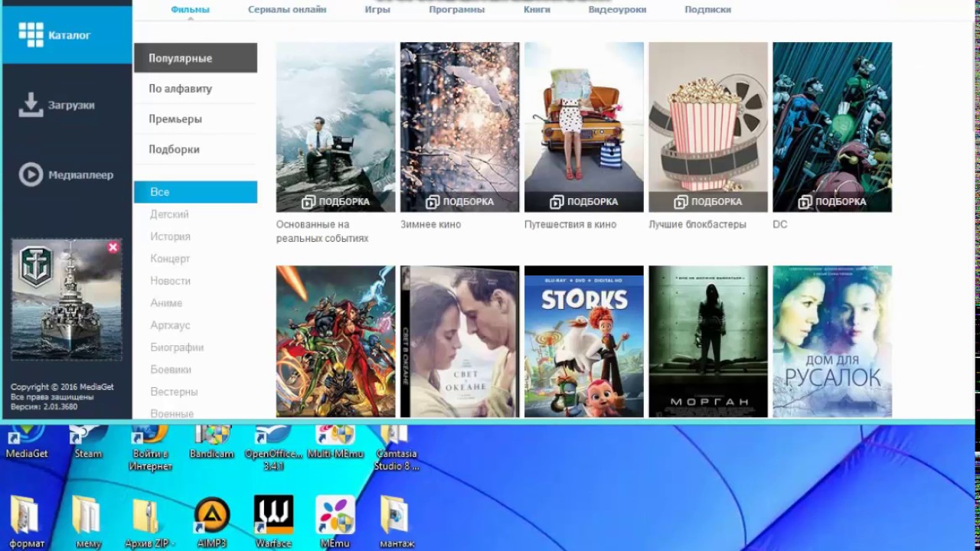Open Войти в Интернет desktop shortcut
This screenshot has height=551, width=980.
coord(150,448)
